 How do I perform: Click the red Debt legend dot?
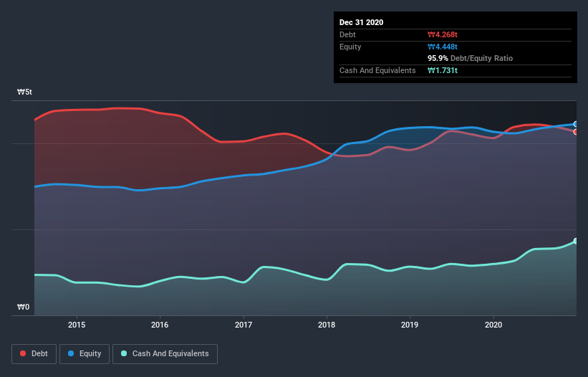click(x=23, y=353)
